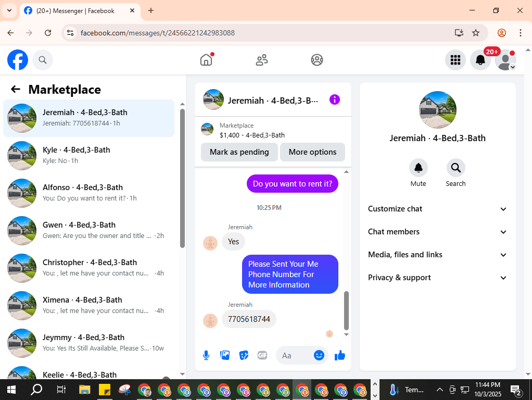The image size is (532, 400).
Task: Send a thumbs-up like
Action: (x=339, y=356)
